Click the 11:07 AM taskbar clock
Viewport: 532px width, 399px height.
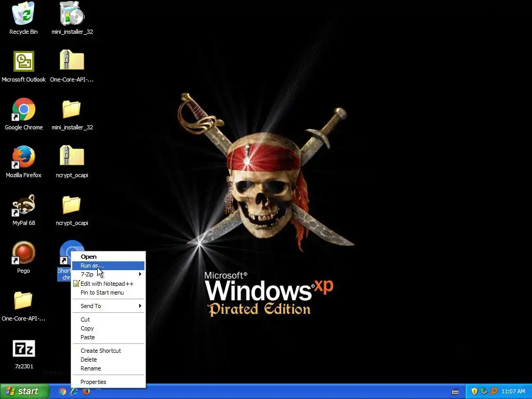coord(513,392)
